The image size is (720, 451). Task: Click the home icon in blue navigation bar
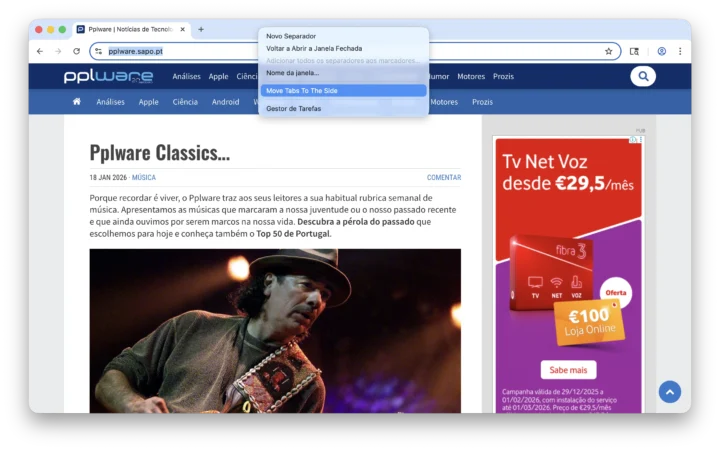77,102
